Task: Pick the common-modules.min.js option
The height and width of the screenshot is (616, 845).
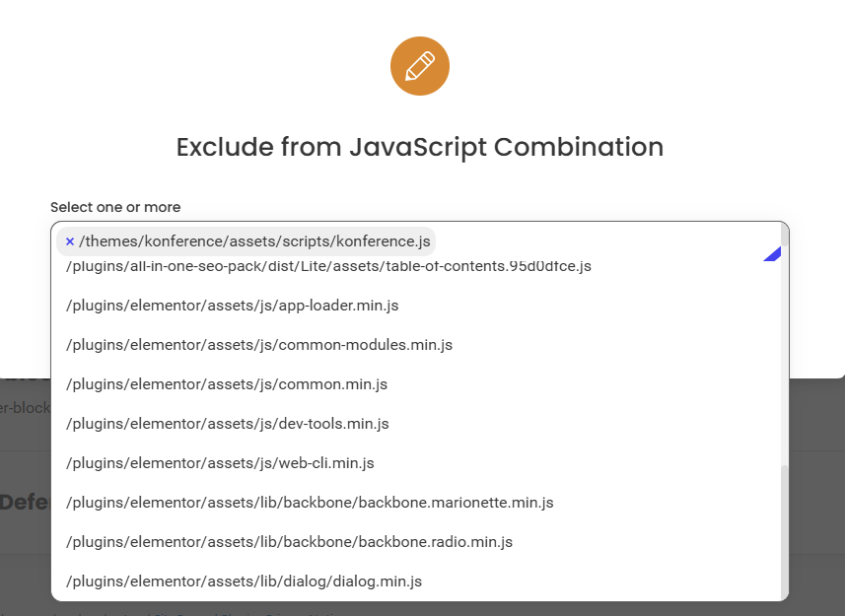Action: [x=258, y=345]
